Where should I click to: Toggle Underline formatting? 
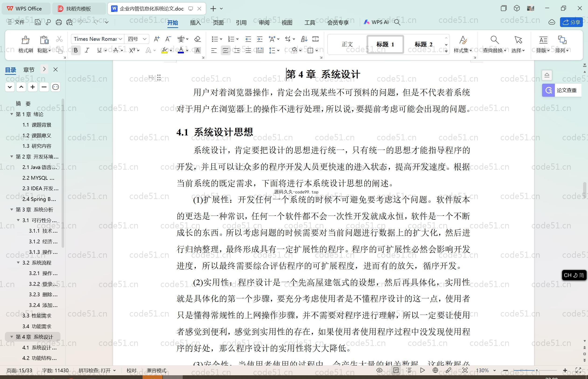(99, 50)
